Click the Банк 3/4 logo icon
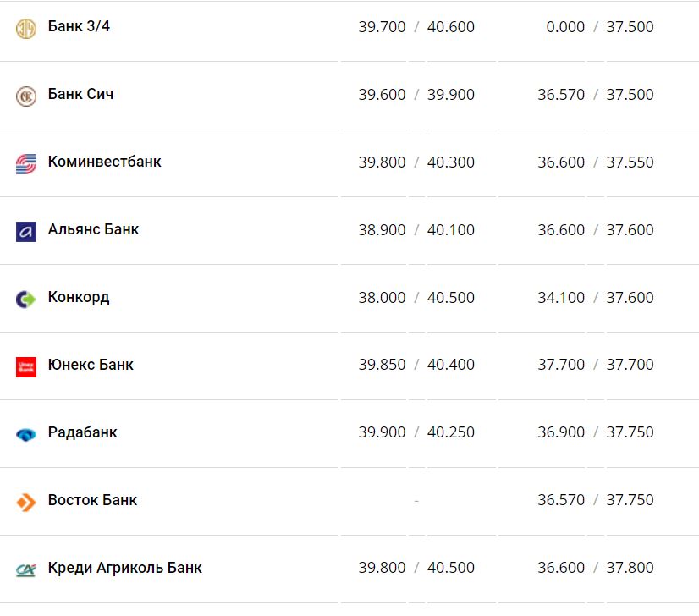The image size is (699, 616). (x=26, y=28)
